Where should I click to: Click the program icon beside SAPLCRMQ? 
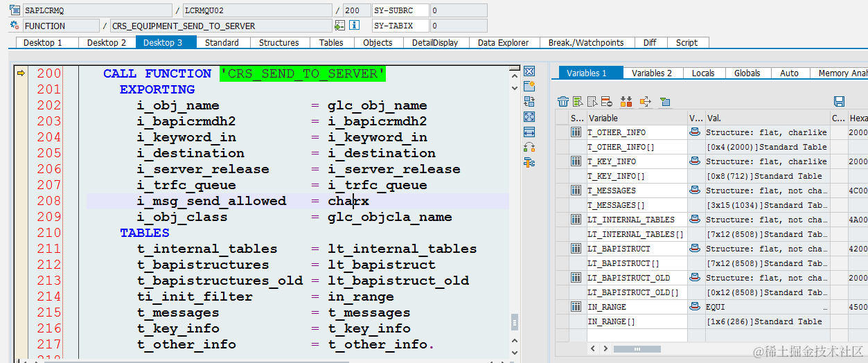coord(15,10)
